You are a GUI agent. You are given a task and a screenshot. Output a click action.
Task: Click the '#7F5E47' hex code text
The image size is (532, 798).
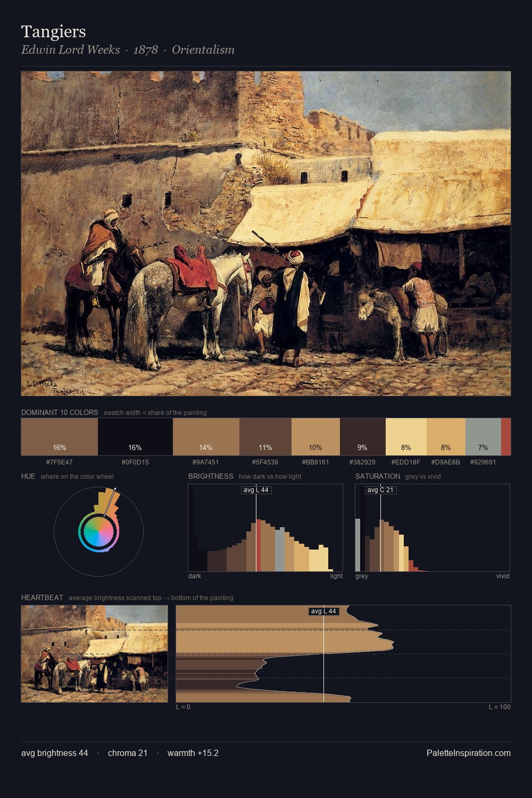[x=60, y=462]
